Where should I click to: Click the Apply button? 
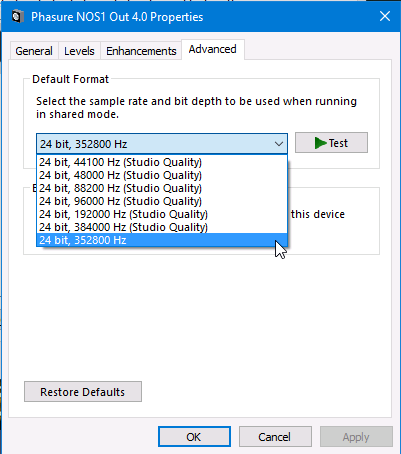[356, 437]
